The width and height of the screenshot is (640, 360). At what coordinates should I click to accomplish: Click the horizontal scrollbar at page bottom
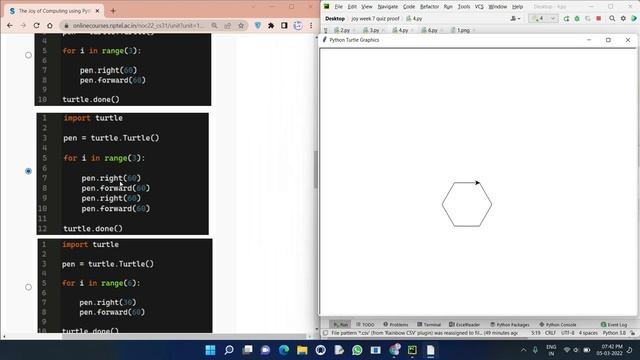coord(184,337)
